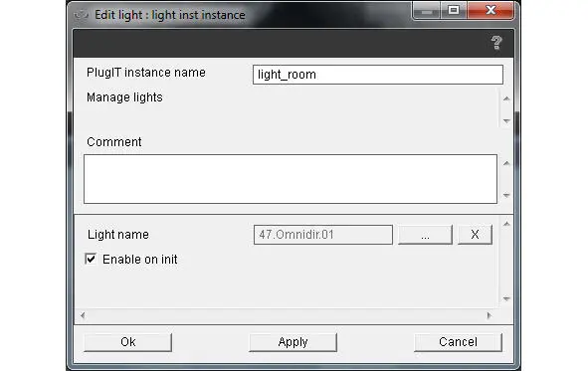
Task: Click light panel scroll up arrow
Action: pos(506,224)
